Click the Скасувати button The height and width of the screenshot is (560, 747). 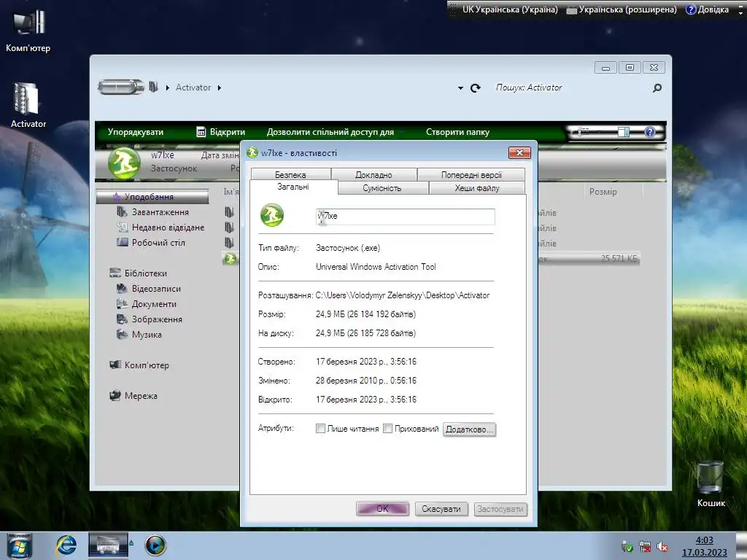441,508
